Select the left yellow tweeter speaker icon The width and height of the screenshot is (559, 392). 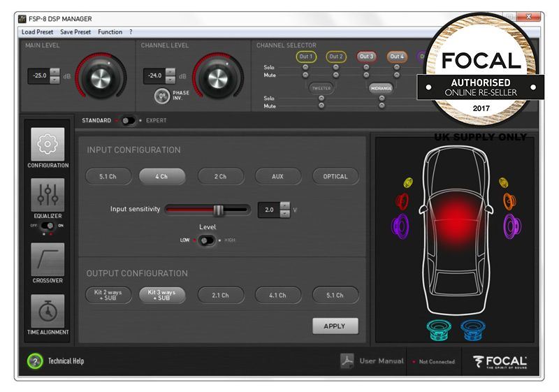(408, 182)
